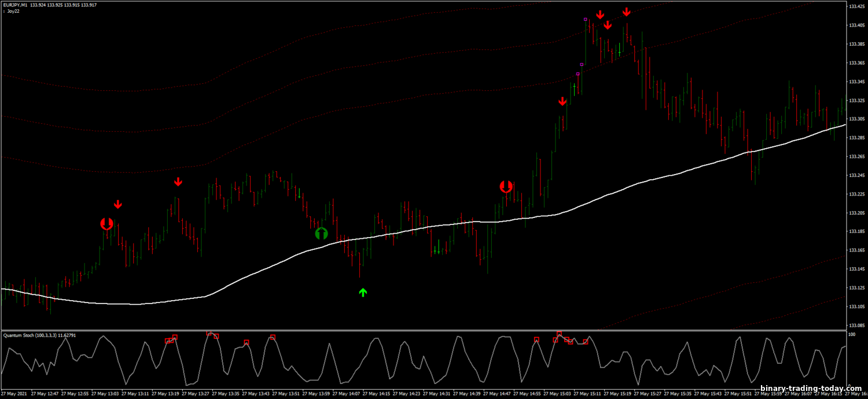This screenshot has width=868, height=399.
Task: Click the 27 May 14:47 time label
Action: [496, 394]
